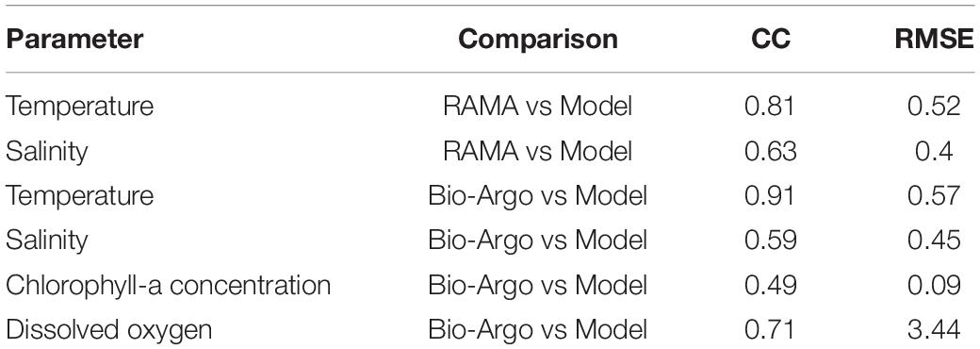Click the RMSE value 0.45

click(x=935, y=241)
